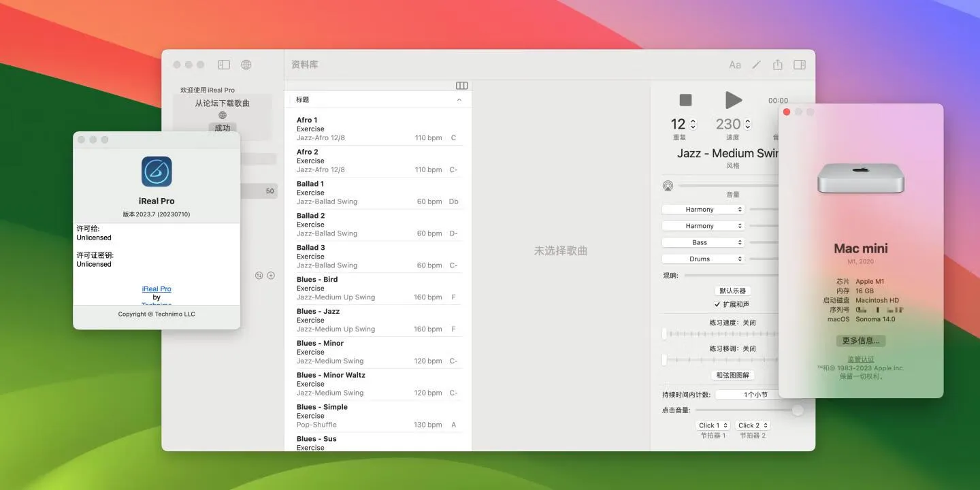Screen dimensions: 980x490
Task: Select the Copyright © Technimo LLC text
Action: tap(157, 314)
